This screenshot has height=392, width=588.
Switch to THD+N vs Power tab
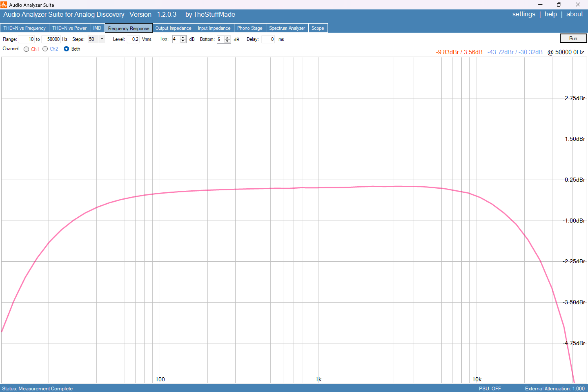click(69, 28)
